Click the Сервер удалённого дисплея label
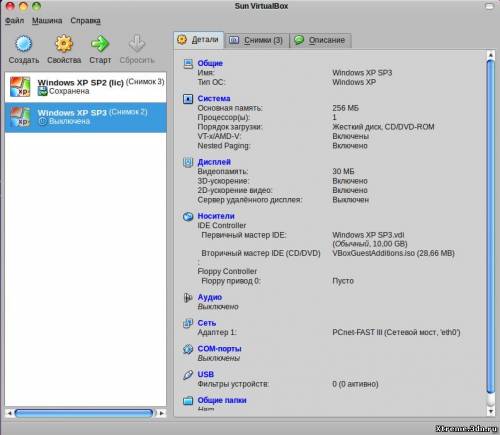500x435 pixels. coord(250,200)
